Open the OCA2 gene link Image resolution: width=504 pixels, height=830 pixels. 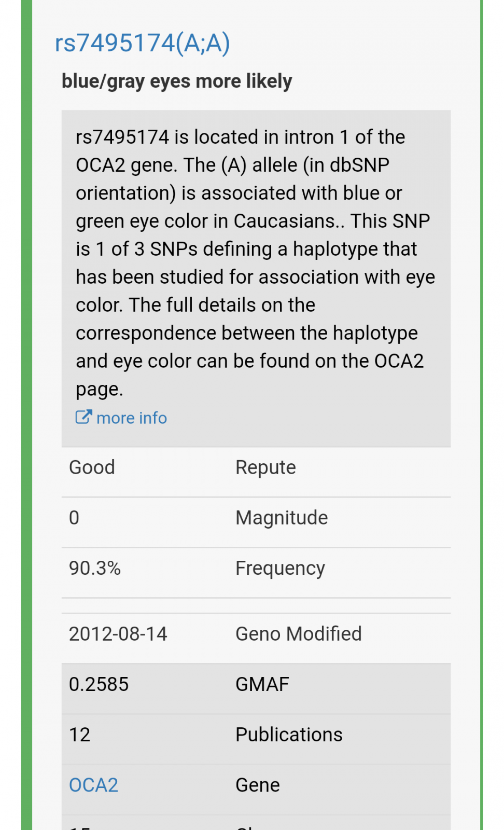tap(94, 785)
